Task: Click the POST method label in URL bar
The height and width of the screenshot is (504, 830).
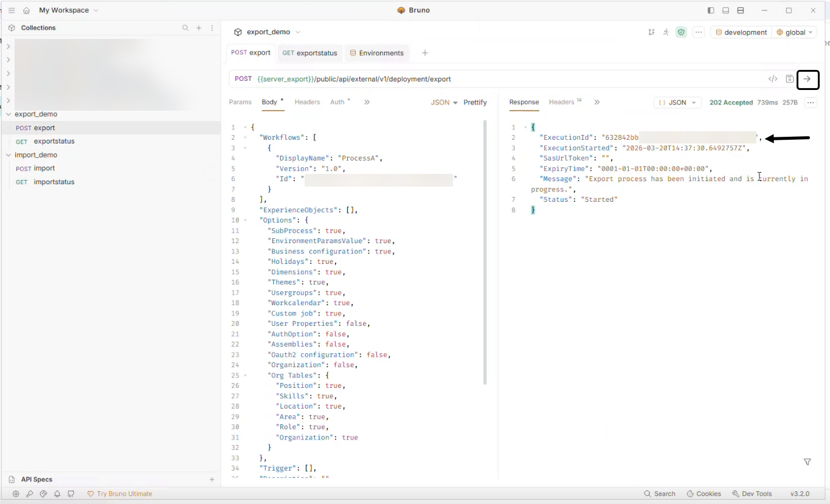Action: pyautogui.click(x=243, y=79)
